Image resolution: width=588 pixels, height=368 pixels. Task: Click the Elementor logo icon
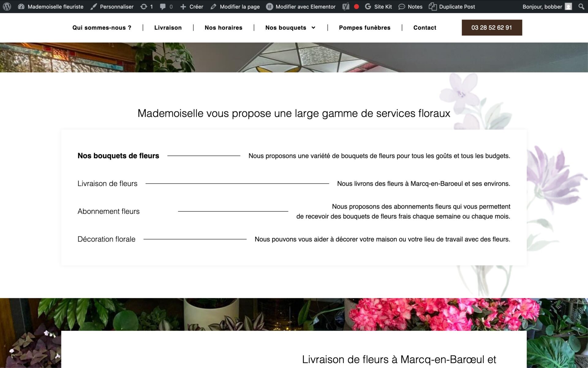click(x=269, y=6)
